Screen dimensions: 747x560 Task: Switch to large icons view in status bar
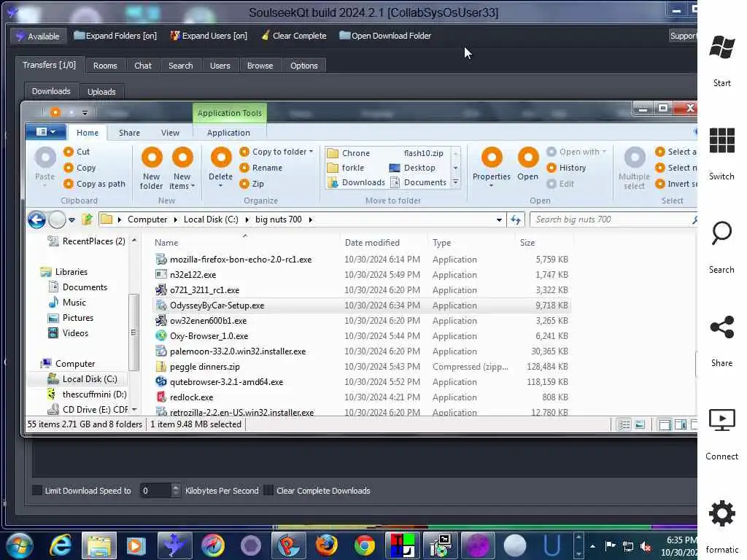coord(640,424)
